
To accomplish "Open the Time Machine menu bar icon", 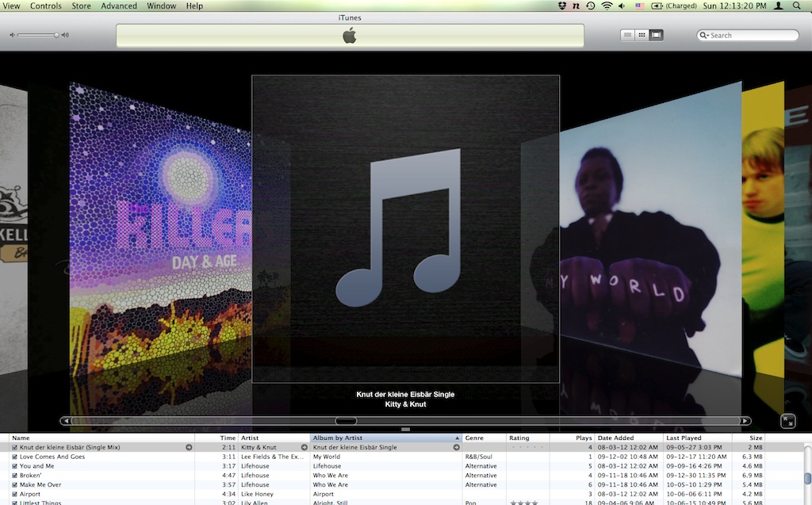I will 590,6.
